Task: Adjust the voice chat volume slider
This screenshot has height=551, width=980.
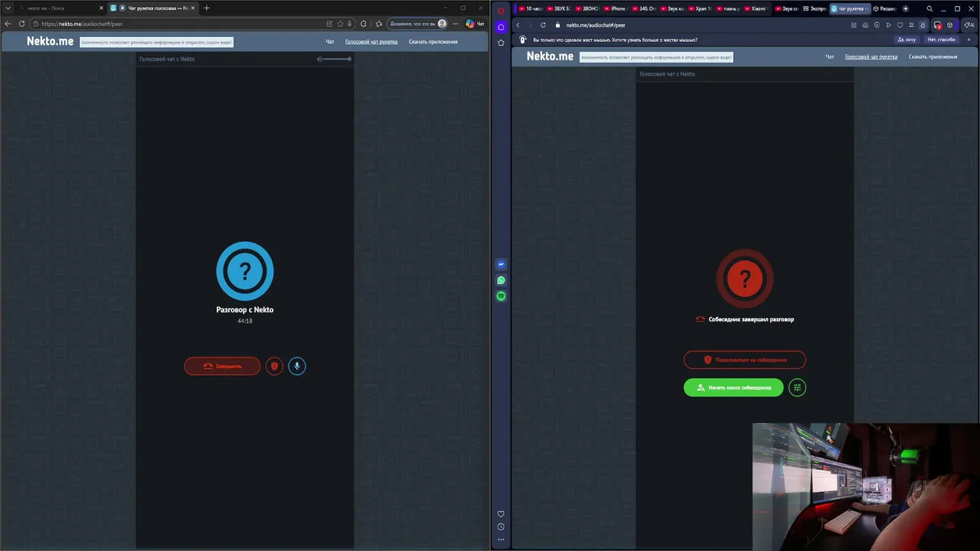Action: click(x=338, y=59)
